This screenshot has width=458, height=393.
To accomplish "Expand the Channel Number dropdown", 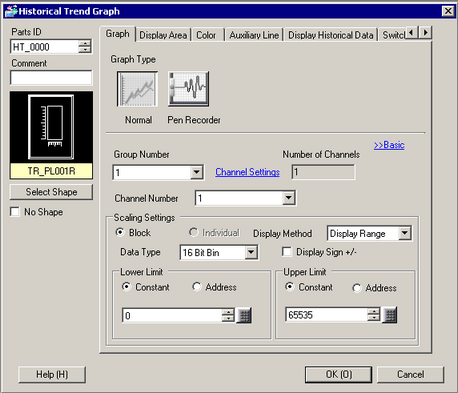I will (288, 198).
